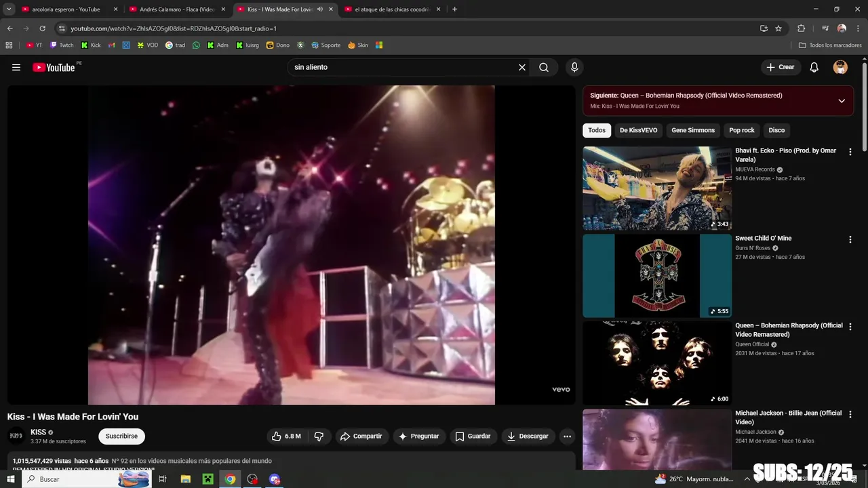Select the Todos filter chip
This screenshot has width=868, height=488.
(597, 130)
